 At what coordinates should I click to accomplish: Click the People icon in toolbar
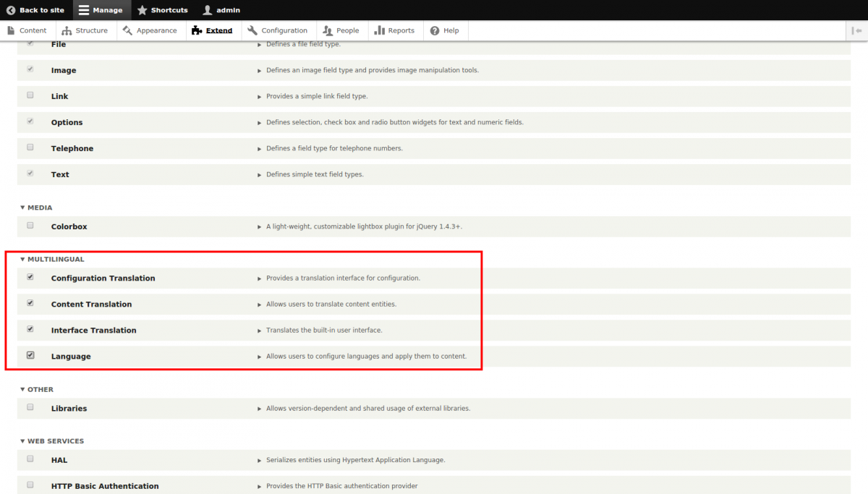point(328,30)
